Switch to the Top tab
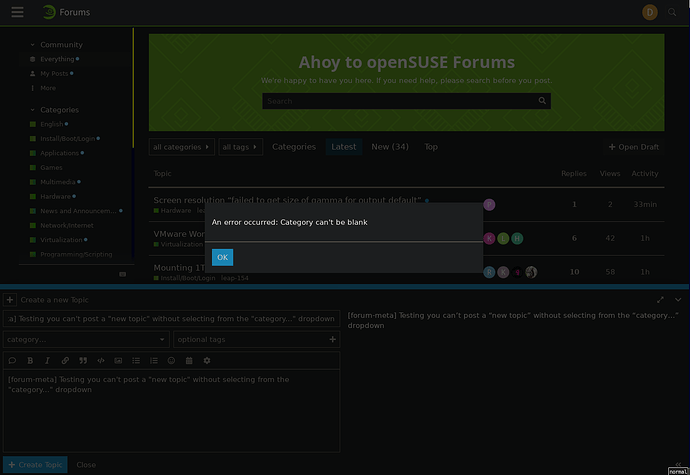 [x=431, y=147]
